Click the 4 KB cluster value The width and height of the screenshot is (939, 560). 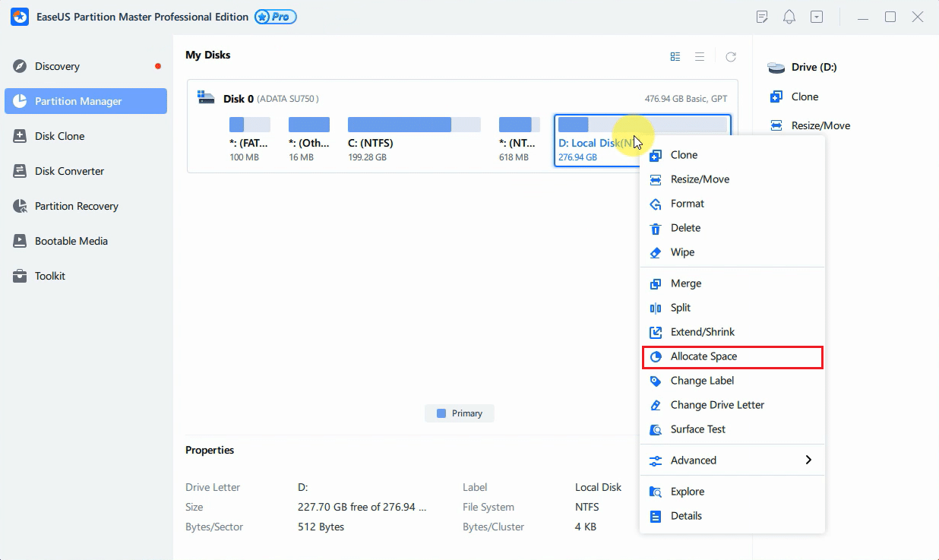[585, 527]
